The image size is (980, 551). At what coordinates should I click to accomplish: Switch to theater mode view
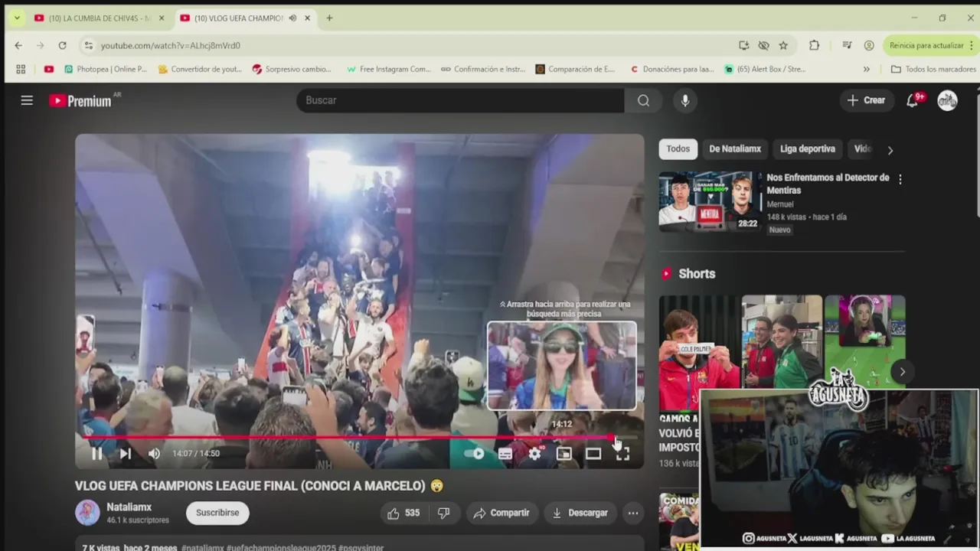pyautogui.click(x=593, y=454)
